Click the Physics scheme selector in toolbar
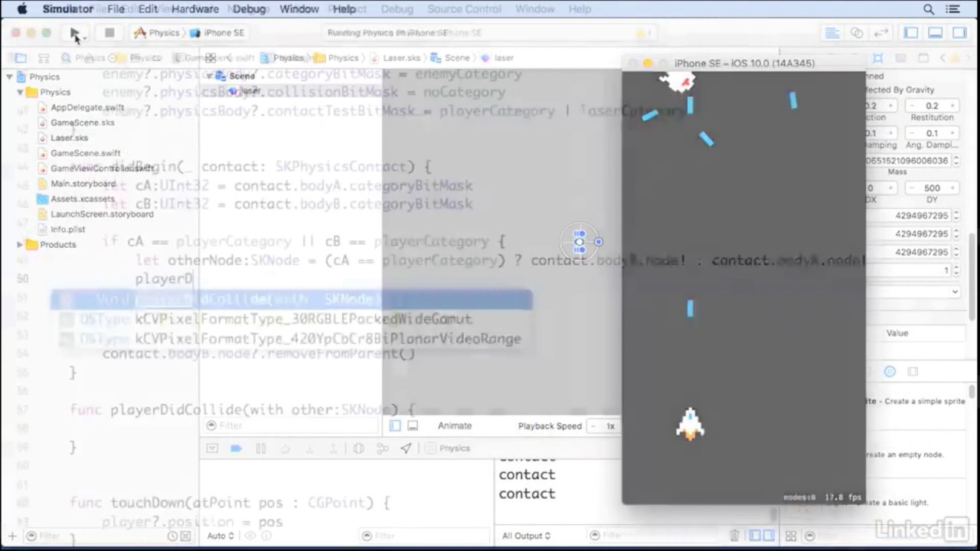980x551 pixels. 156,33
